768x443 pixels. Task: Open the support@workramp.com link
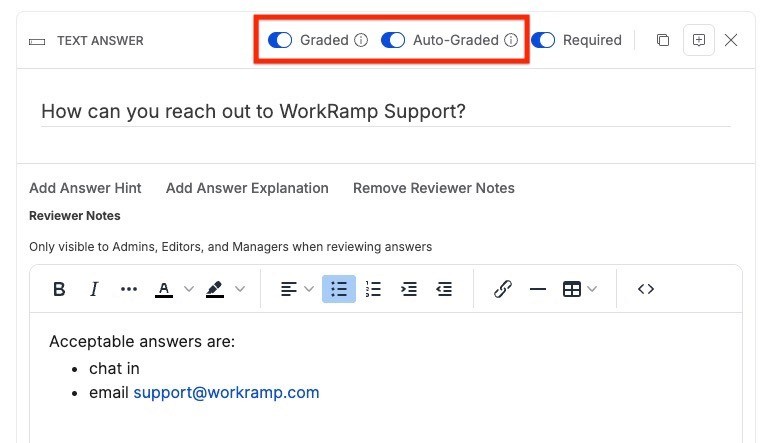226,393
